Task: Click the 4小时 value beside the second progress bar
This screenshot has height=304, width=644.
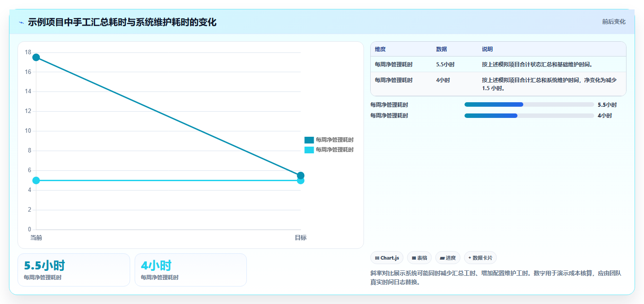Action: pos(605,116)
